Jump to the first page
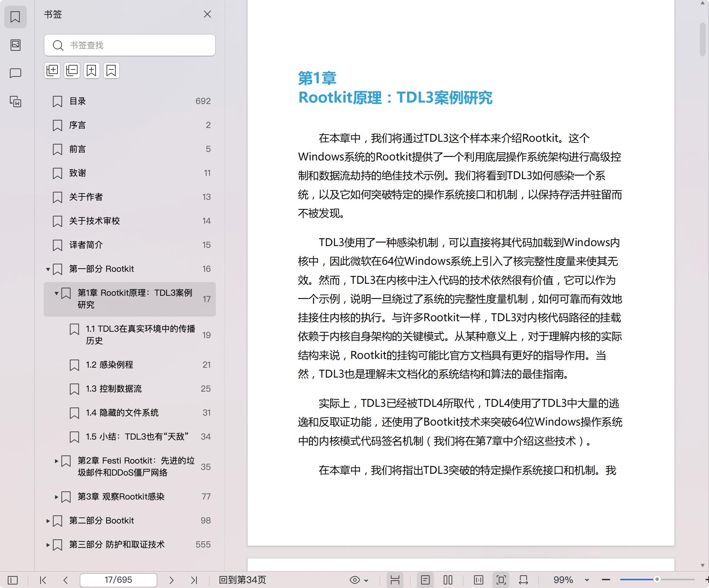Viewport: 709px width, 588px height. (x=43, y=580)
